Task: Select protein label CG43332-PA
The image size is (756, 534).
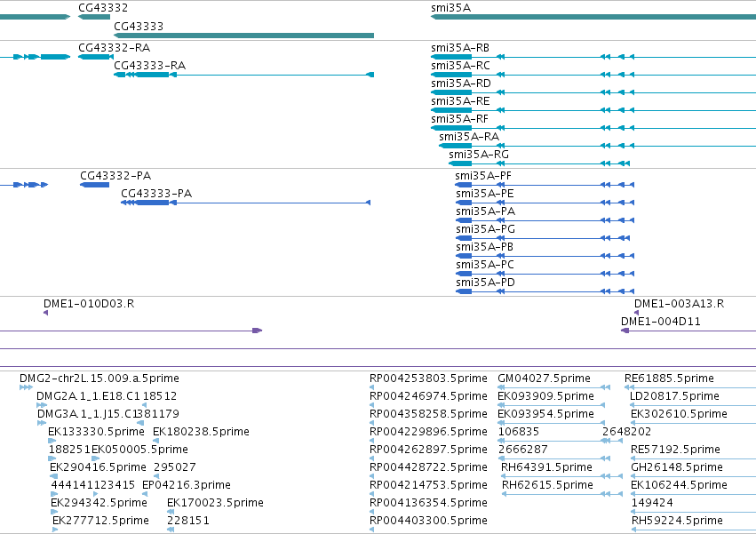Action: click(x=115, y=176)
